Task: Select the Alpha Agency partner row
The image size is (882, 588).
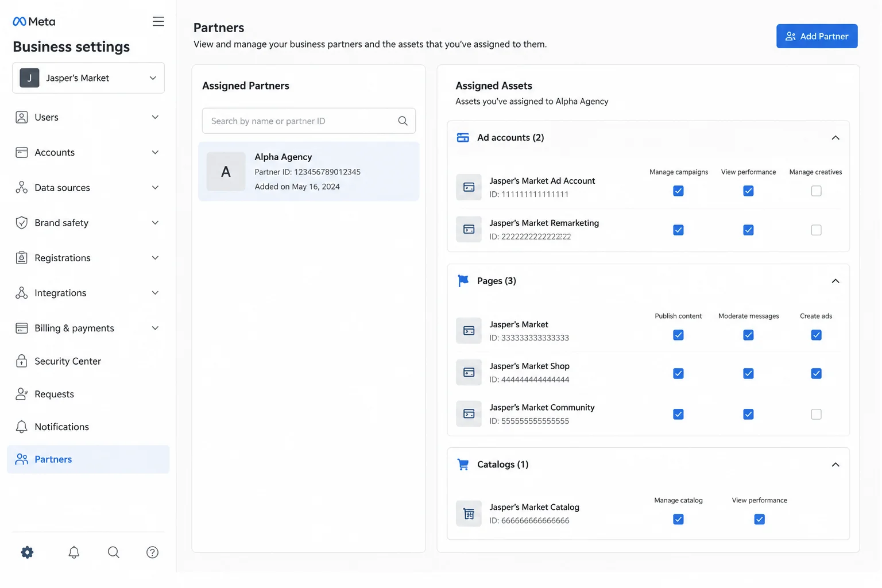Action: point(308,171)
